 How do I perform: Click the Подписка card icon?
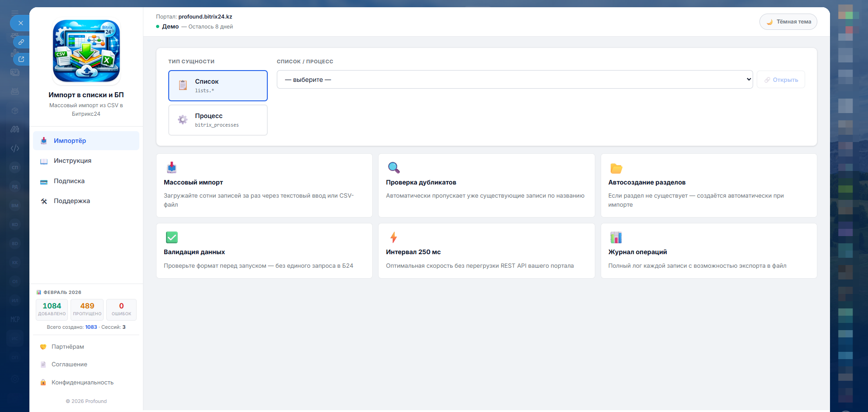coord(44,182)
